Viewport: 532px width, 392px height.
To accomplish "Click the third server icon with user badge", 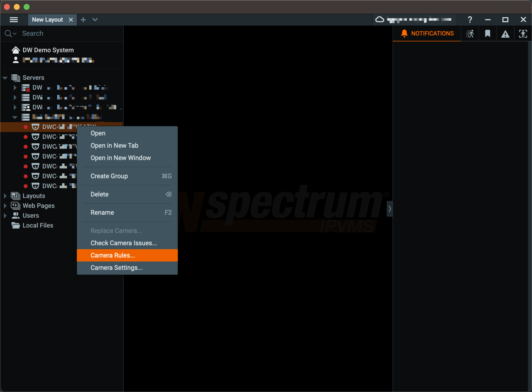I will coord(26,107).
